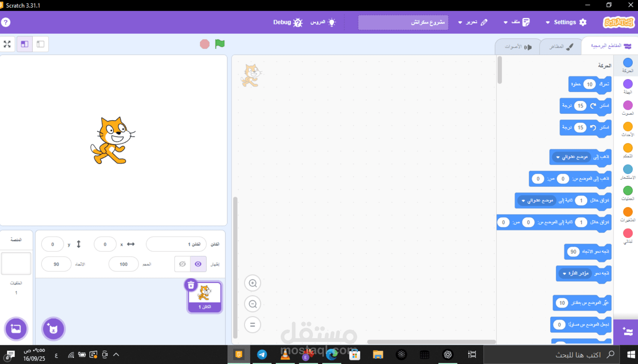
Task: Click the Debug button label
Action: coord(282,23)
